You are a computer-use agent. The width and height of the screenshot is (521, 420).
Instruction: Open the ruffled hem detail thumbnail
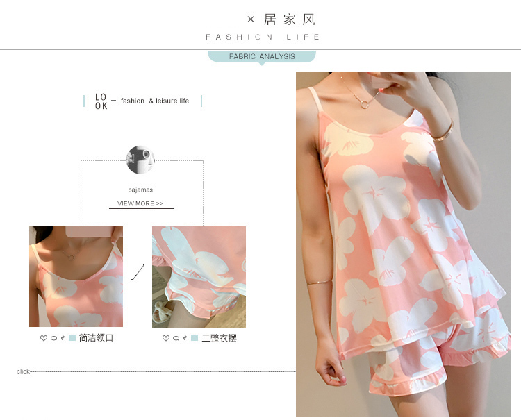[x=199, y=277]
